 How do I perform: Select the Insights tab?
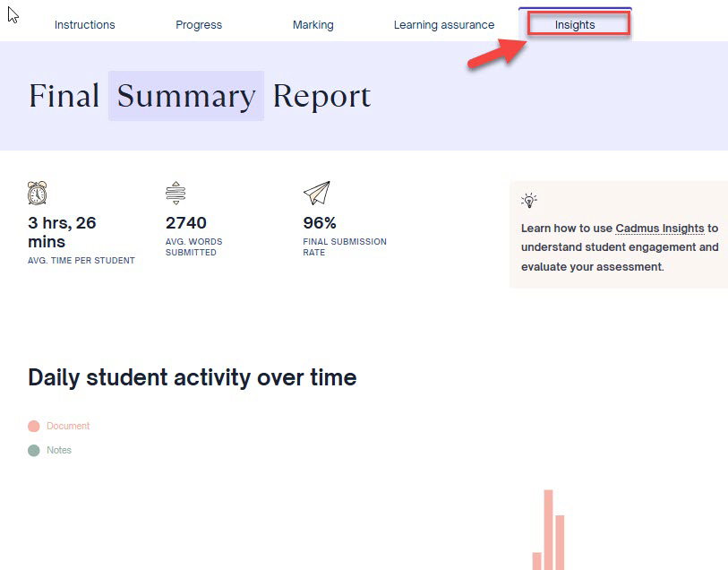(x=575, y=24)
